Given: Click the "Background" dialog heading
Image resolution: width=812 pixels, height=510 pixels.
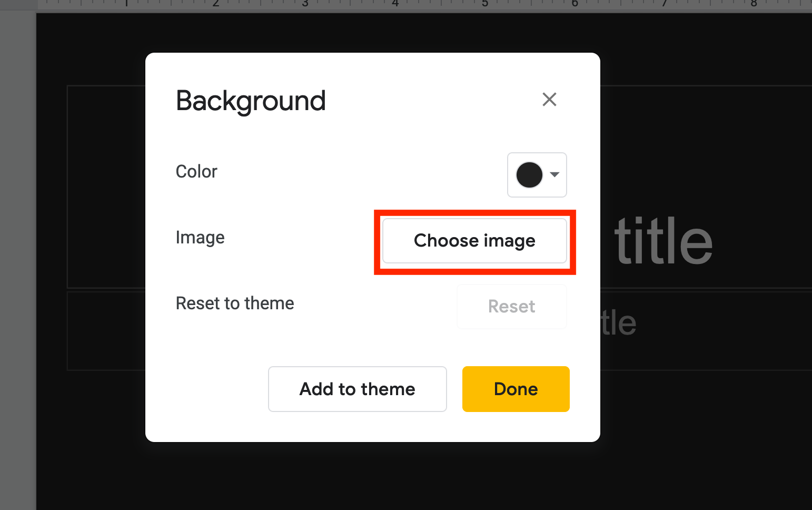Looking at the screenshot, I should [251, 101].
